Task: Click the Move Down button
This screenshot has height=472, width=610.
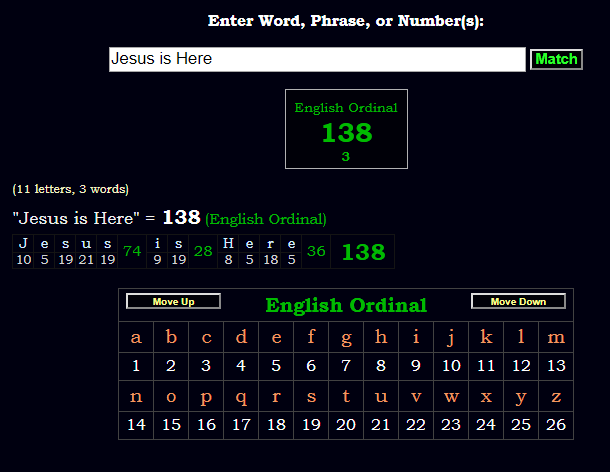Action: 518,302
